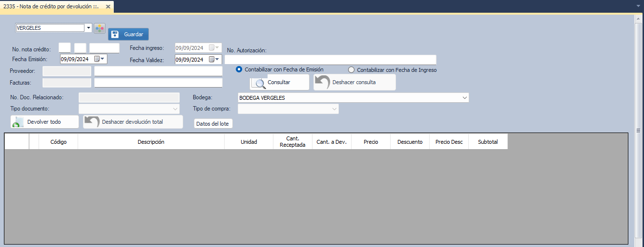Image resolution: width=644 pixels, height=247 pixels.
Task: Select Contabilizar con Fecha de Emisión
Action: (x=239, y=69)
